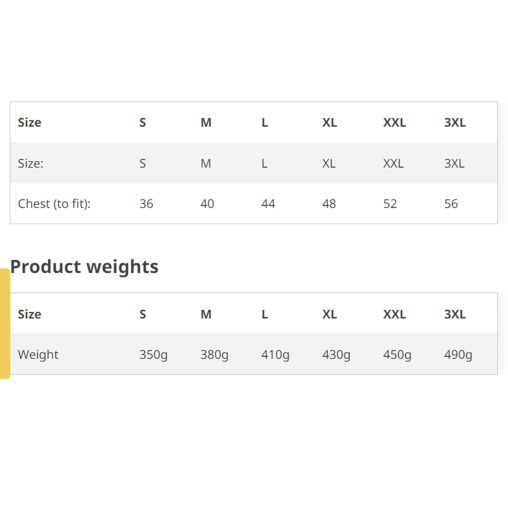Click chest measurement 48

329,204
